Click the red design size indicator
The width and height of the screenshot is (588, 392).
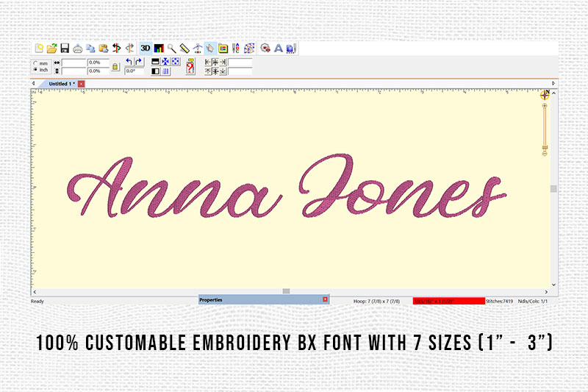coord(449,302)
